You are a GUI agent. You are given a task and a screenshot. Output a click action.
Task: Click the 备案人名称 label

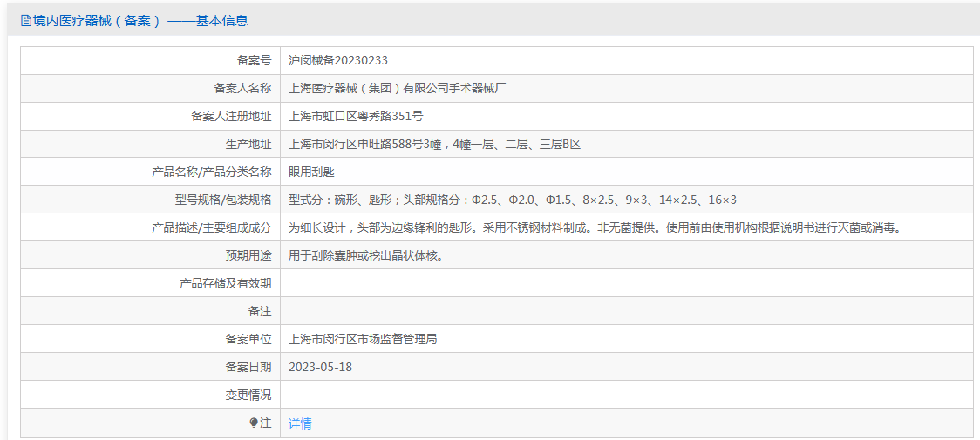(242, 88)
